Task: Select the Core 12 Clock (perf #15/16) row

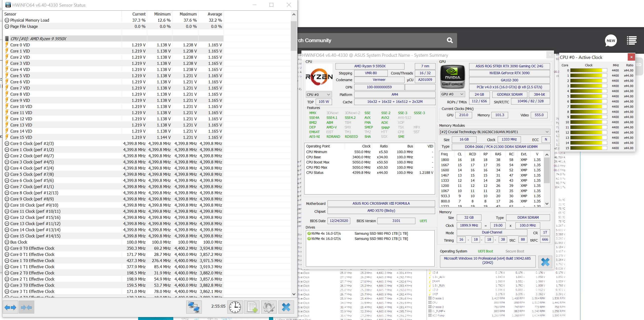Action: coord(113,217)
